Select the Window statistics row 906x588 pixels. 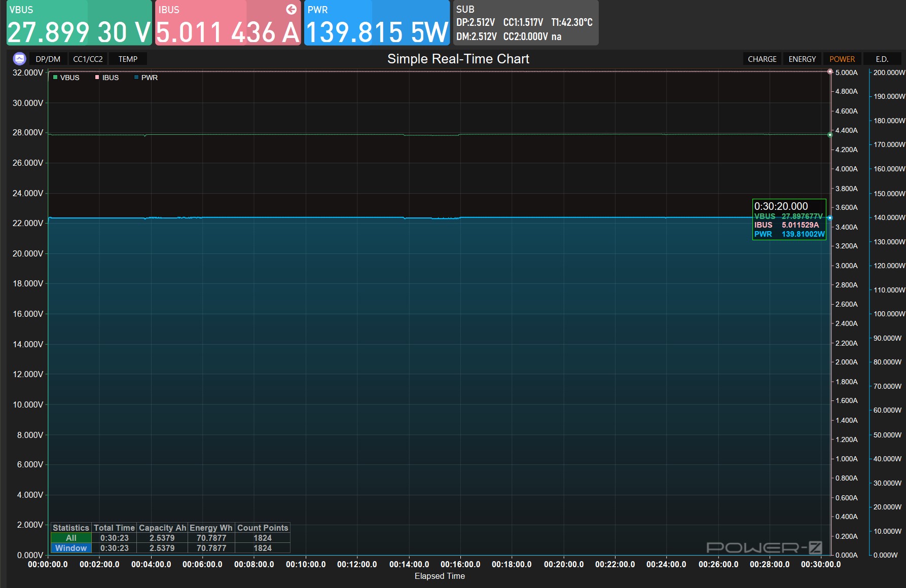coord(71,548)
